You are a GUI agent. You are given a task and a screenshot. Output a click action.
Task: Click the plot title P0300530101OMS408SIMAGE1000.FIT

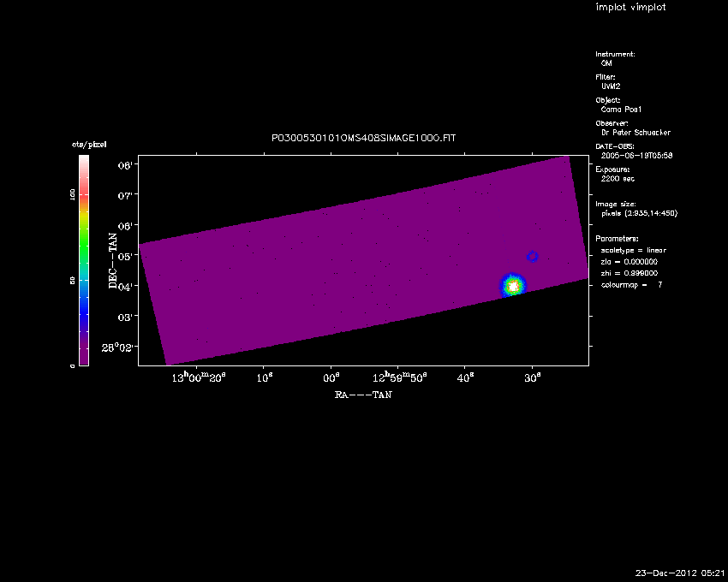363,139
